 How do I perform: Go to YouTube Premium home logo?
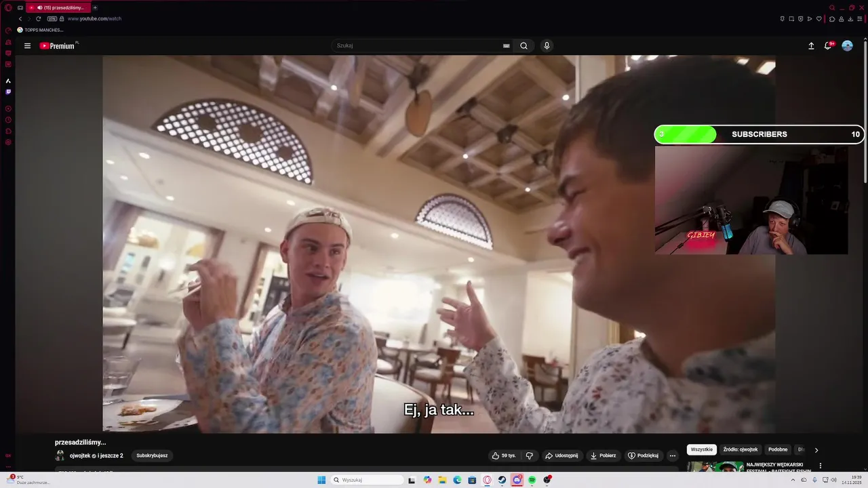point(57,46)
